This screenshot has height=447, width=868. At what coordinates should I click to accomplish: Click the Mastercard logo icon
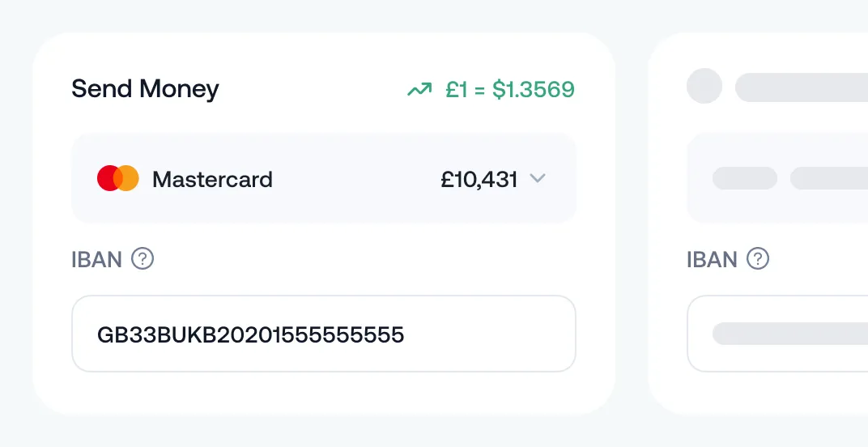pyautogui.click(x=117, y=178)
